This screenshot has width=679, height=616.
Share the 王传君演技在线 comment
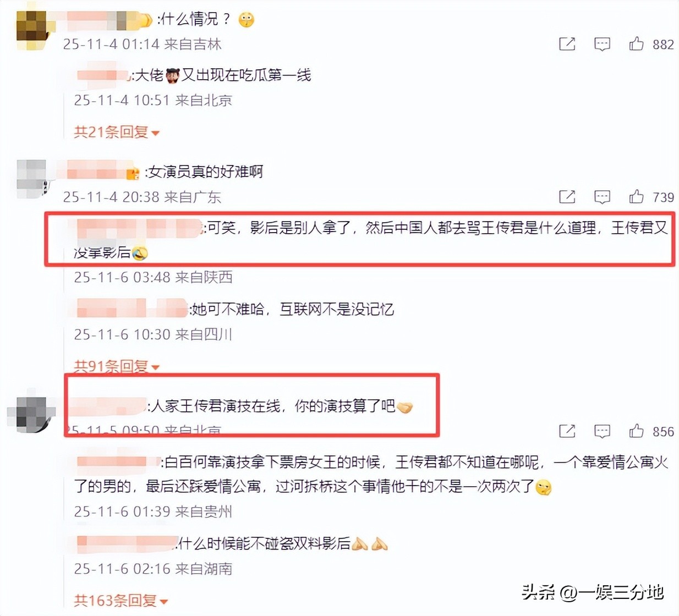pyautogui.click(x=567, y=431)
